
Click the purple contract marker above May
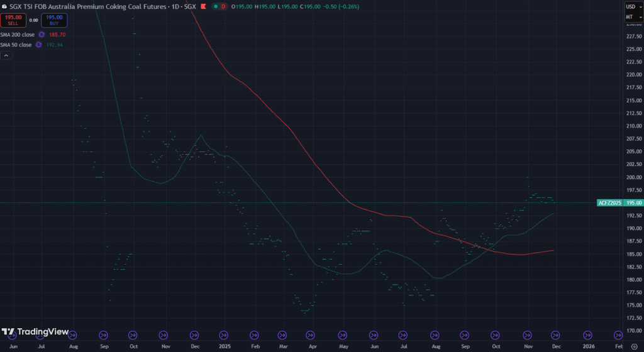(x=343, y=335)
